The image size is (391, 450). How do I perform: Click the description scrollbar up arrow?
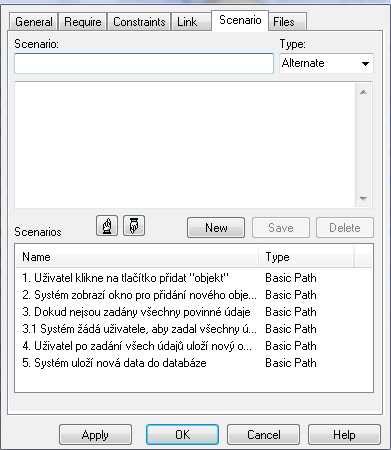tap(363, 92)
